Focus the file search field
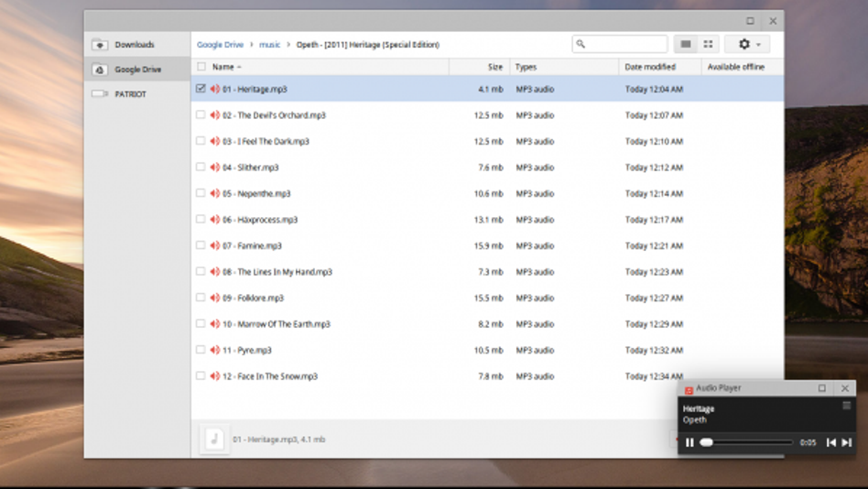 [620, 44]
